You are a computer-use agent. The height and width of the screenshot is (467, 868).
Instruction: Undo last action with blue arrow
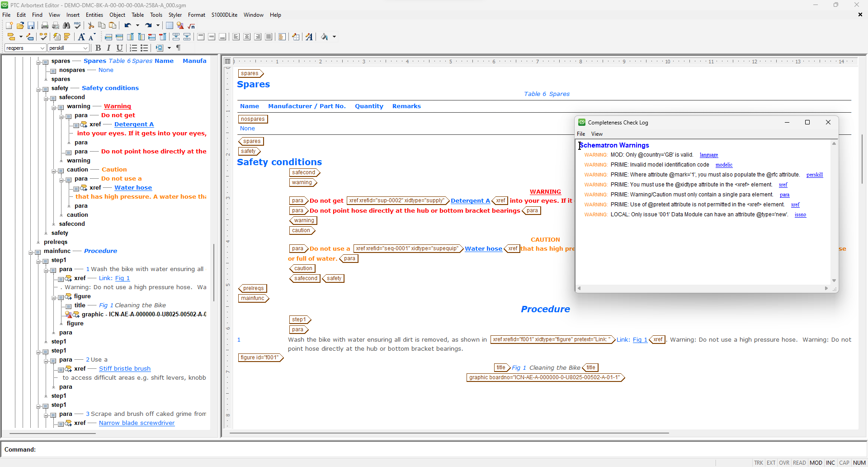coord(128,26)
